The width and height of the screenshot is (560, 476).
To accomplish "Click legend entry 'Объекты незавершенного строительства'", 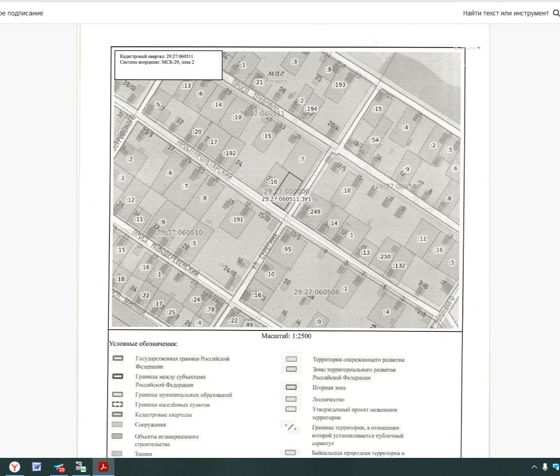I will tap(166, 440).
